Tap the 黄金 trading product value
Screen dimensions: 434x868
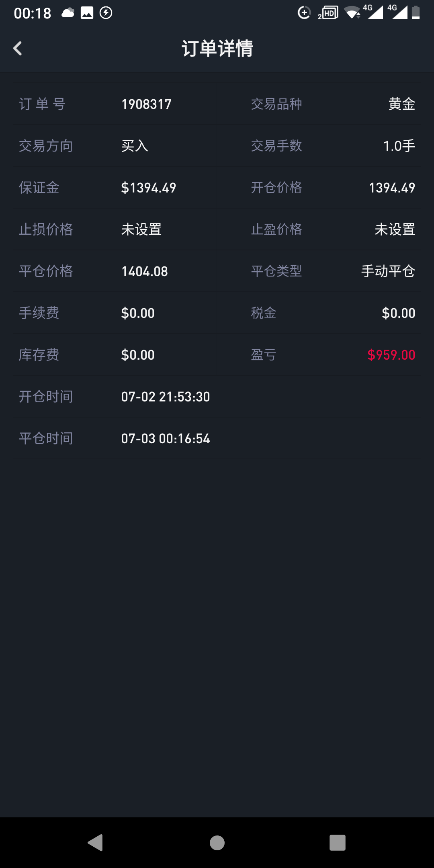click(x=401, y=104)
